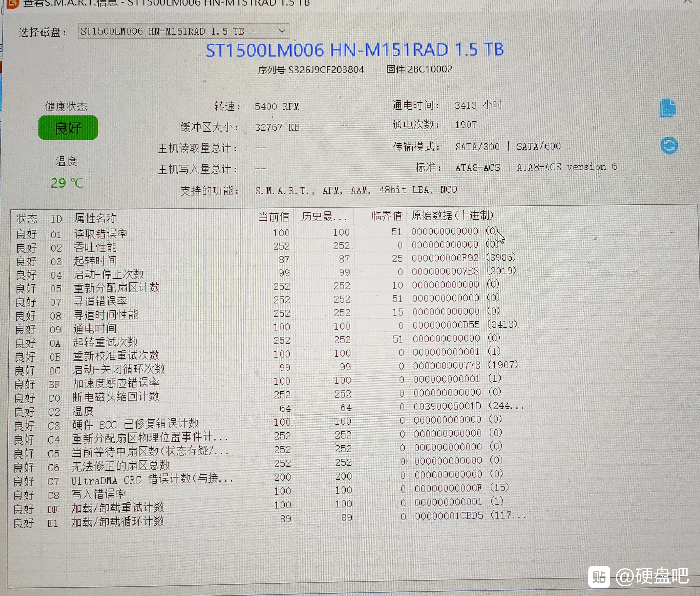Click the 历史最... column header
Screen dimensions: 700x596
[324, 216]
